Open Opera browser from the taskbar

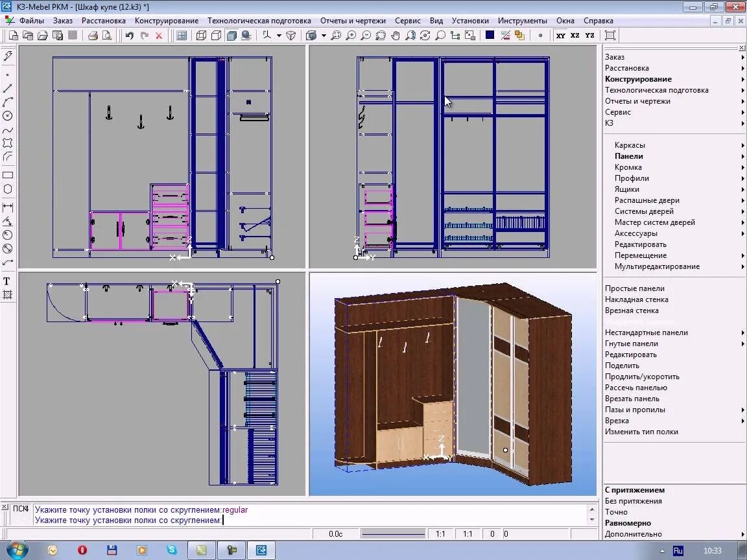[x=82, y=550]
